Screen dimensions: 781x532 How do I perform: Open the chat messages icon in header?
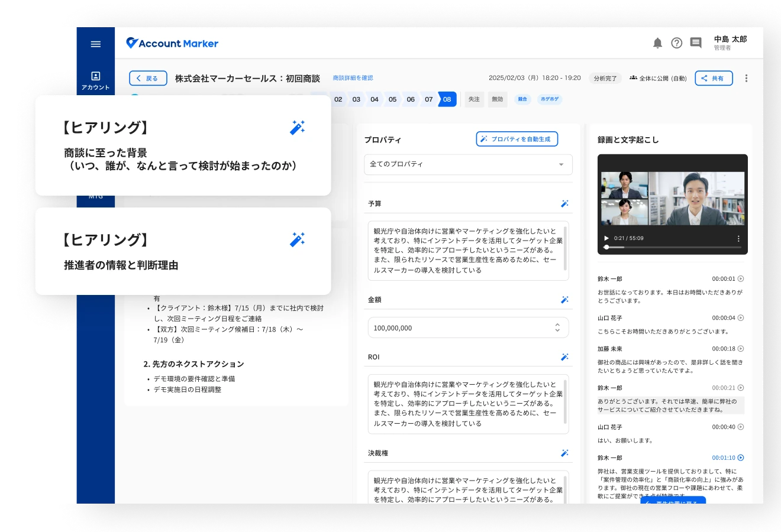click(x=696, y=43)
